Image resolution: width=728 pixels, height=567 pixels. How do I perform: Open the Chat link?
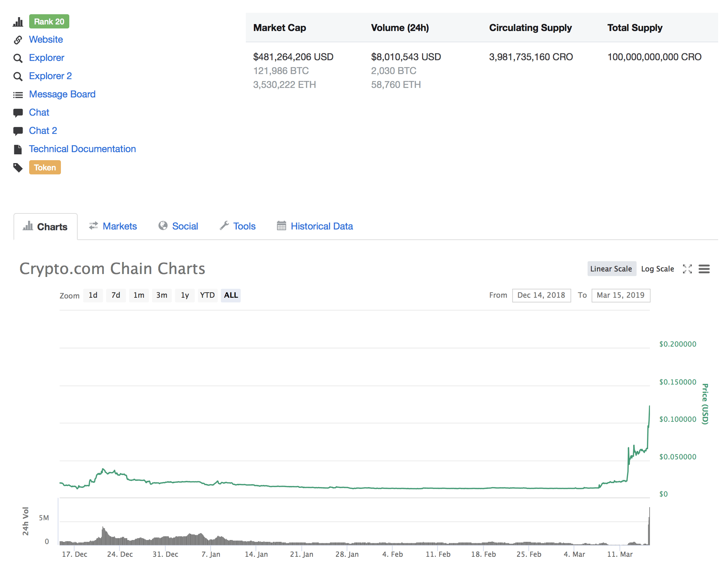(39, 112)
